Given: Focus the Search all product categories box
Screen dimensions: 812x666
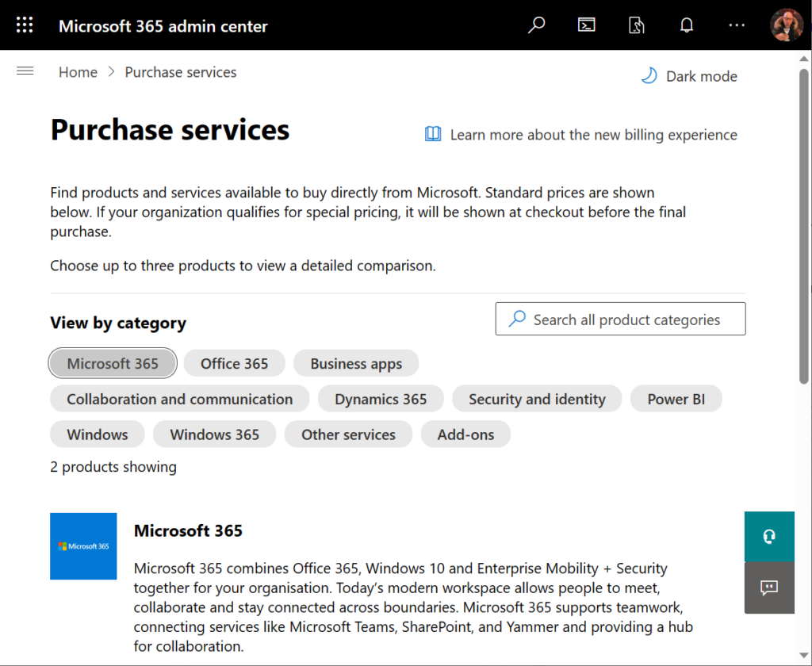Looking at the screenshot, I should [620, 319].
